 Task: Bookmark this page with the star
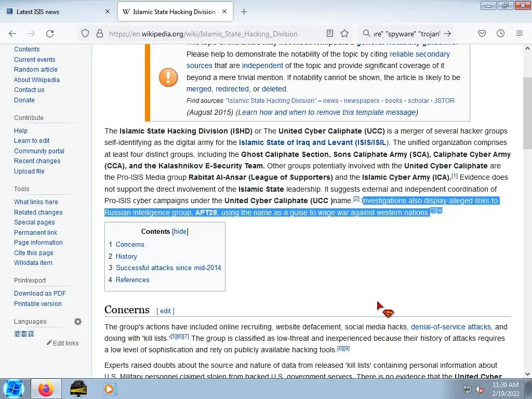pos(344,33)
